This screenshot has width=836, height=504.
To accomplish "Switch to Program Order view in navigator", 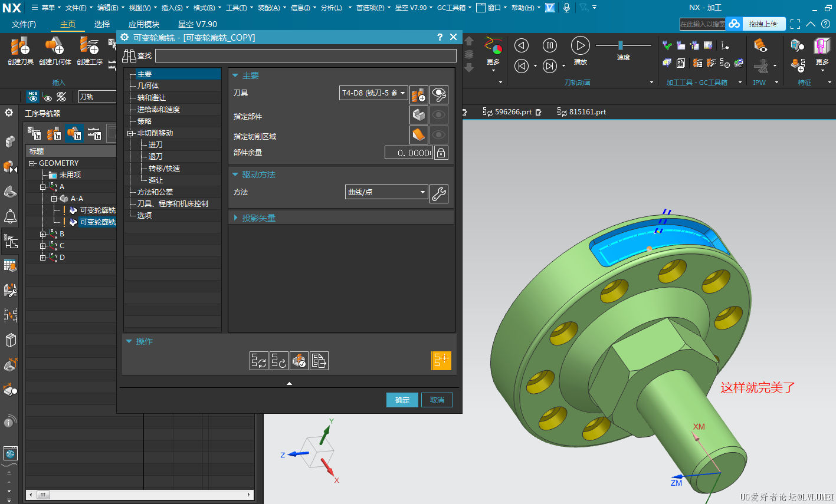I will tap(34, 134).
